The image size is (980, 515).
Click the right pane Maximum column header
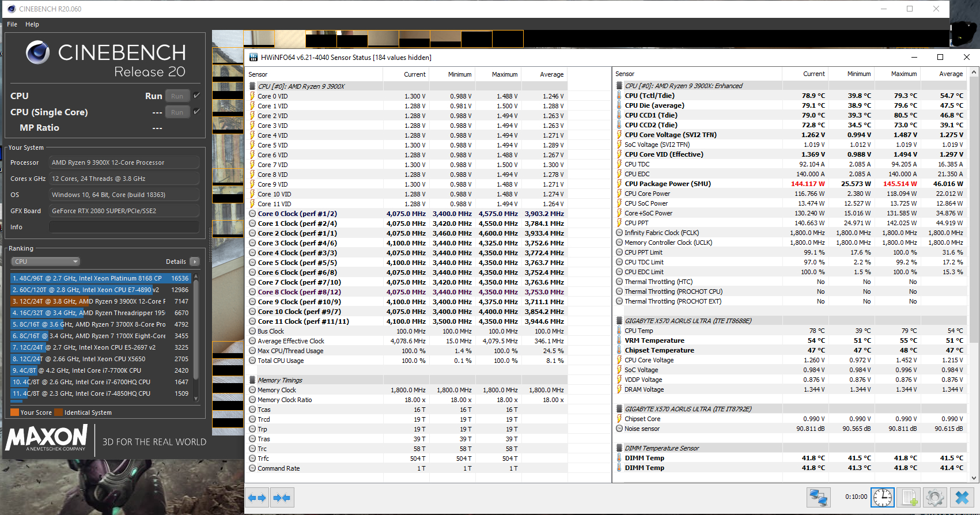point(904,74)
